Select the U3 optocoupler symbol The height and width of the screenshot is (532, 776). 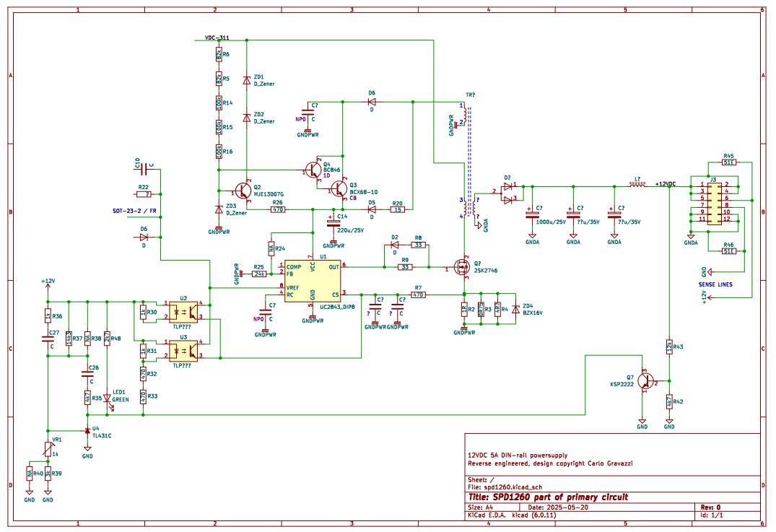coord(183,350)
